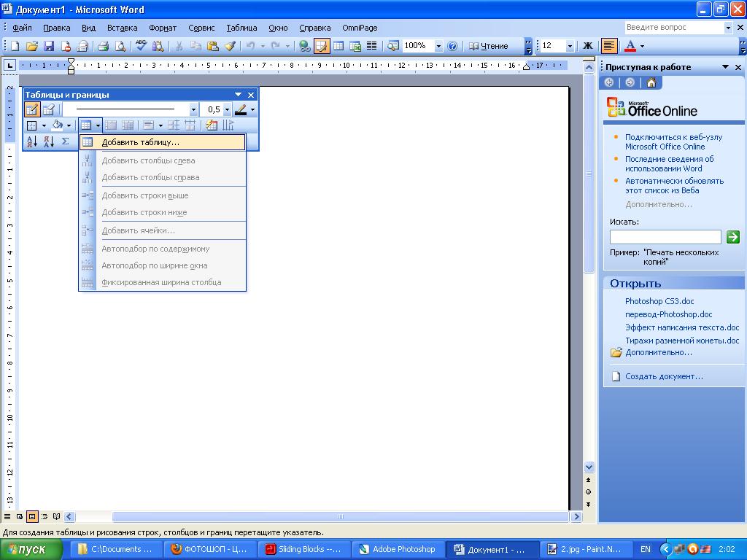This screenshot has width=747, height=560.
Task: Open the Таблица menu
Action: coord(241,28)
